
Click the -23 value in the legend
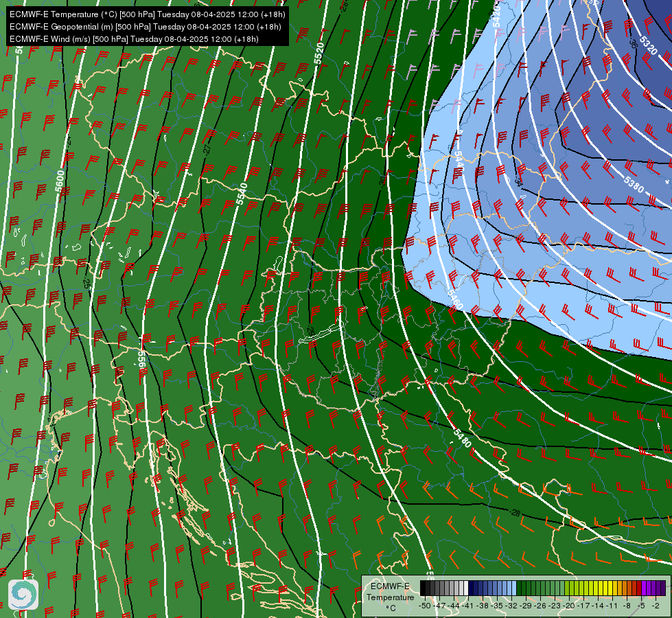555,606
